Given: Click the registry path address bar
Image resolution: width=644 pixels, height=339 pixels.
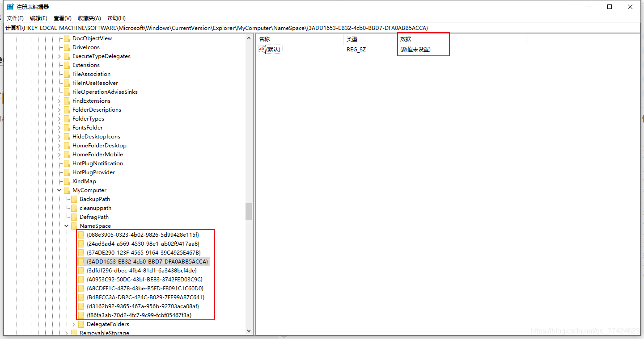Looking at the screenshot, I should pyautogui.click(x=322, y=28).
